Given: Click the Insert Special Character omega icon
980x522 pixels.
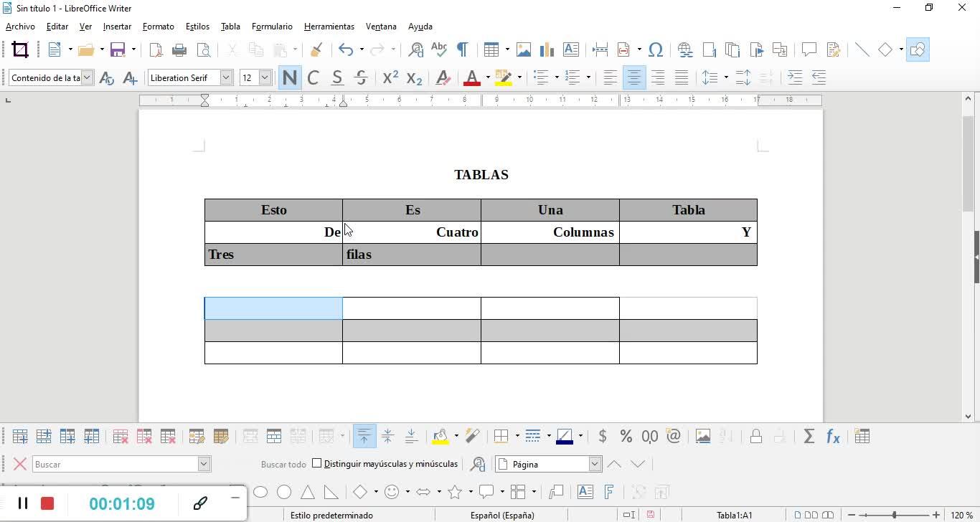Looking at the screenshot, I should [655, 49].
